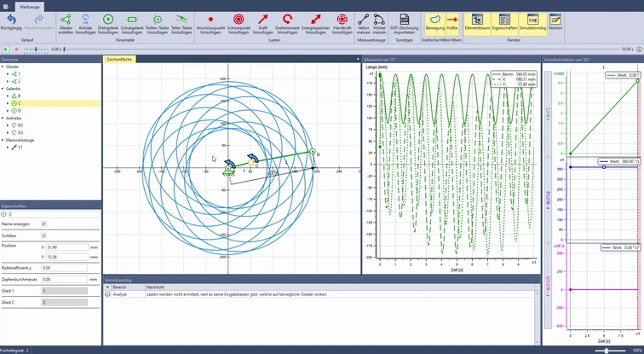Toggle the Name anzeigen checkbox
Image resolution: width=644 pixels, height=354 pixels.
click(x=44, y=223)
